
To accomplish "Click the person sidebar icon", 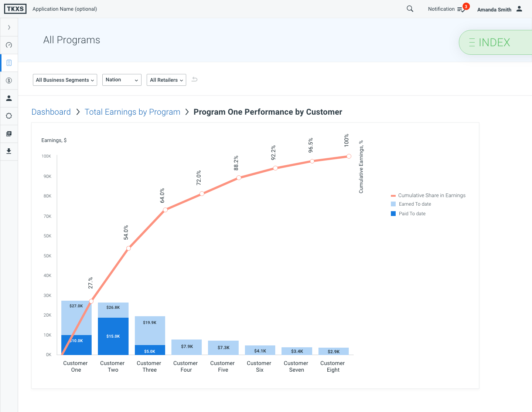I will point(9,98).
